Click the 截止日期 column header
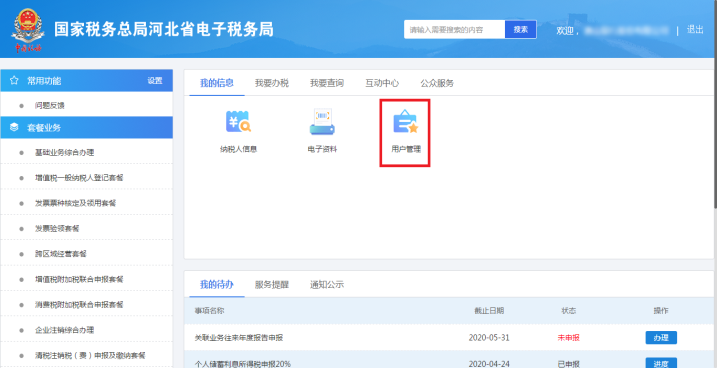This screenshot has width=717, height=368. (x=489, y=311)
